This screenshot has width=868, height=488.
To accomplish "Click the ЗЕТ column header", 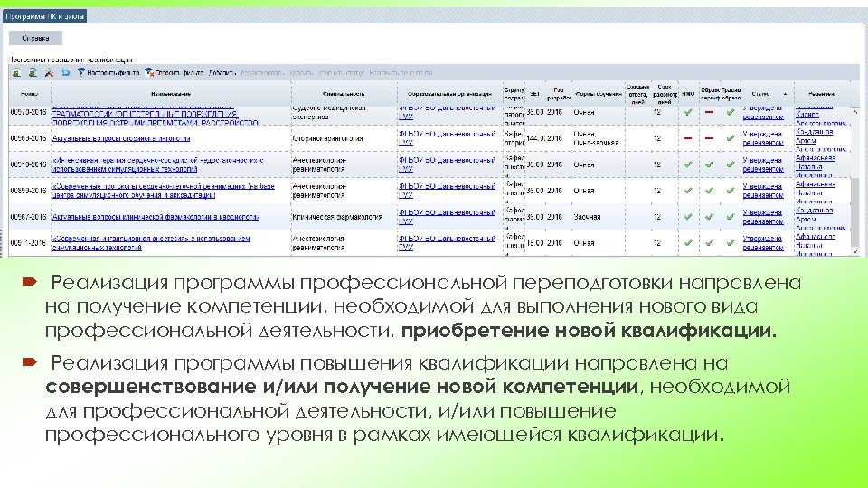I will pyautogui.click(x=534, y=94).
